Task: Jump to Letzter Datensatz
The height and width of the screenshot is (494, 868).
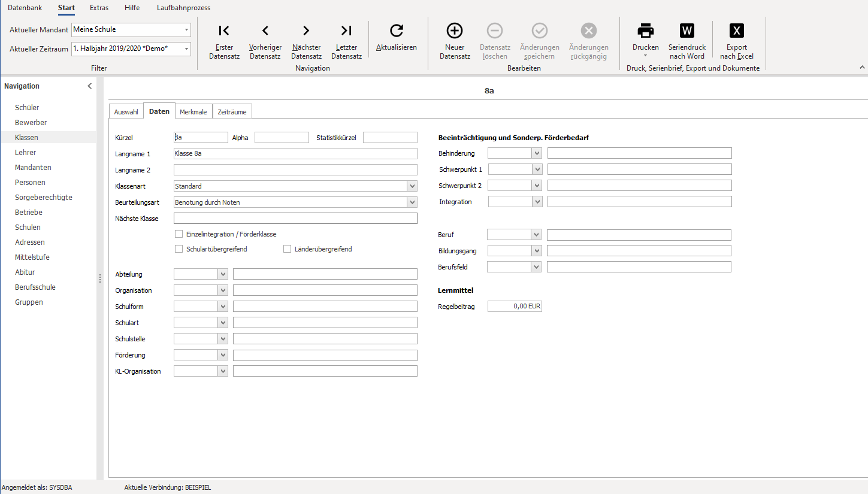Action: tap(346, 41)
